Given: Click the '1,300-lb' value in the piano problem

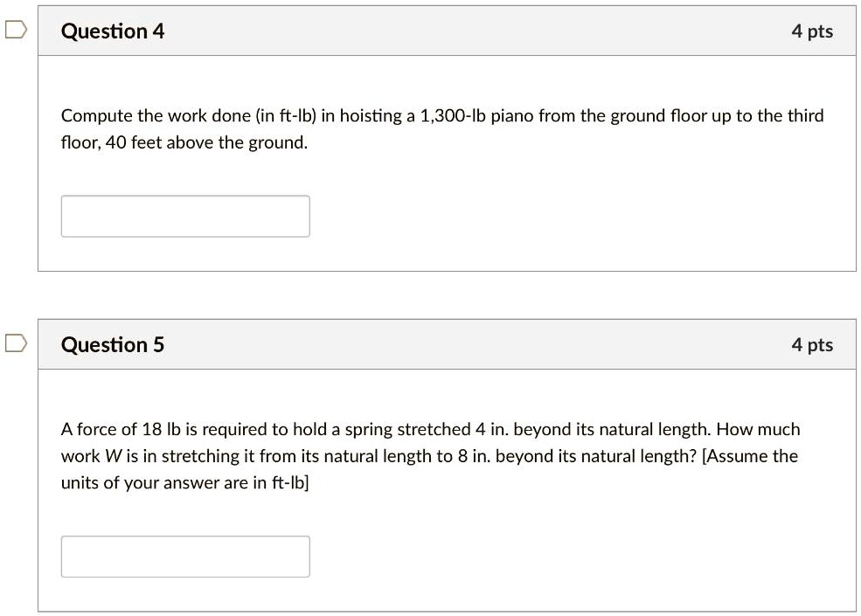Looking at the screenshot, I should tap(453, 116).
